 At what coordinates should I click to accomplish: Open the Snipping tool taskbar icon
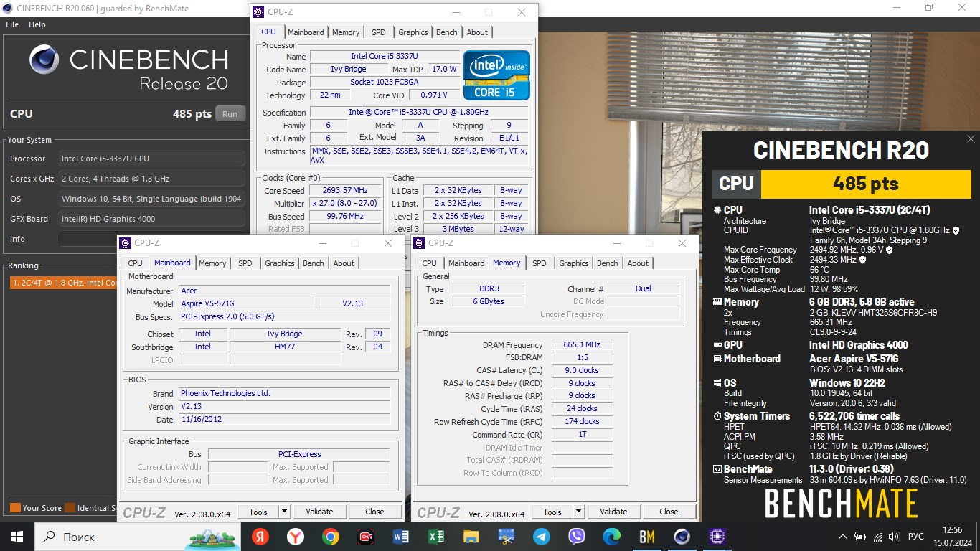pyautogui.click(x=506, y=536)
